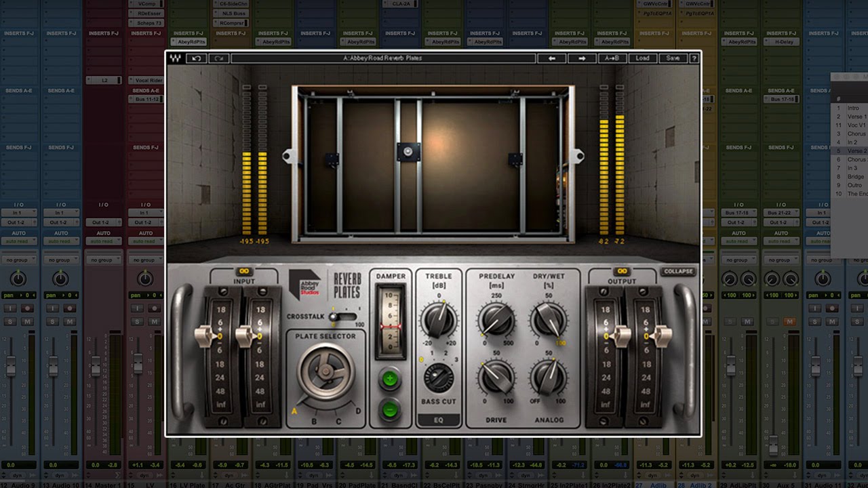Click the Waves logo in plugin header
This screenshot has height=488, width=868.
pyautogui.click(x=176, y=58)
